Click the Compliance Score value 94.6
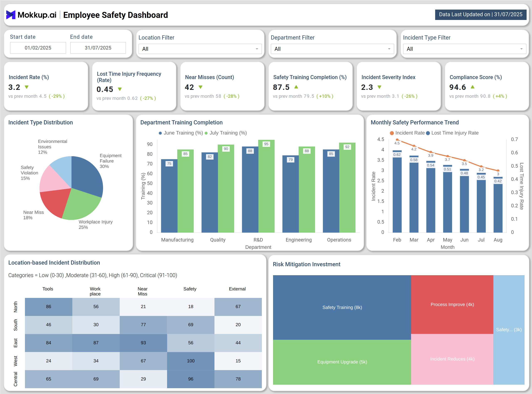Screen dimensions: 532x394 click(x=458, y=87)
